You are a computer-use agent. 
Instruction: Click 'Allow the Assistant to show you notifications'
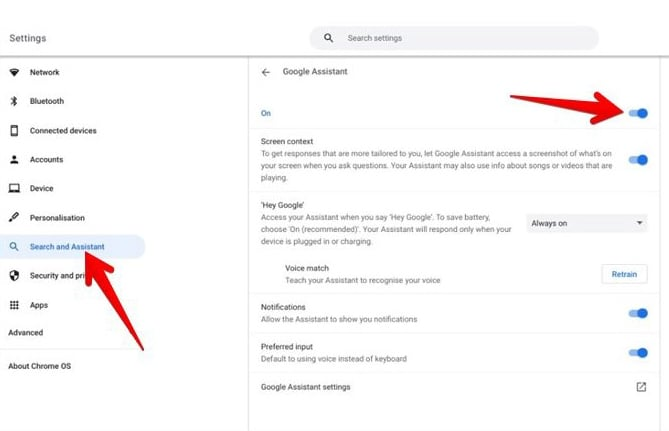[339, 319]
